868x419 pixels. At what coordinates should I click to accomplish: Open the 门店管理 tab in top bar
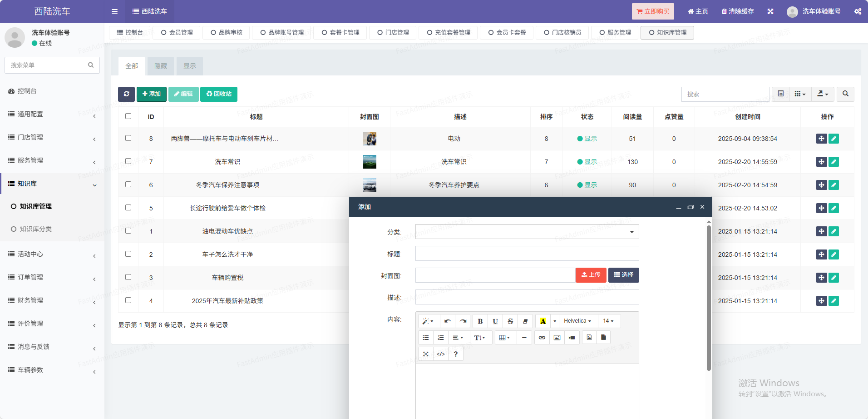[x=393, y=33]
